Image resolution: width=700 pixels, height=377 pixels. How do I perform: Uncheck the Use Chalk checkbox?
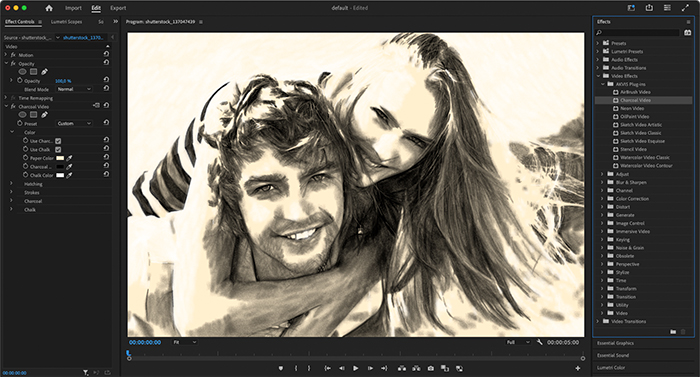click(58, 150)
